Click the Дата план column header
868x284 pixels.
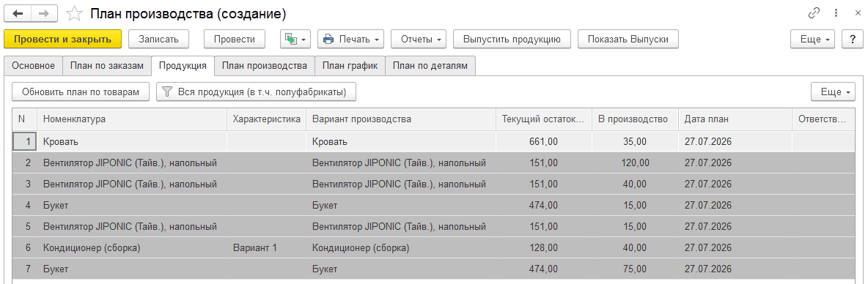(x=735, y=119)
